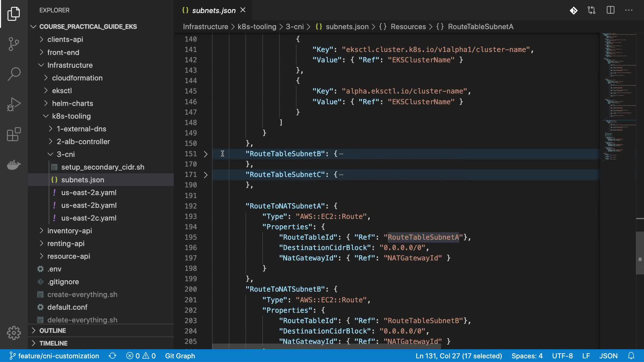The image size is (644, 362).
Task: Click the Open Changes icon in editor toolbar
Action: (x=592, y=10)
